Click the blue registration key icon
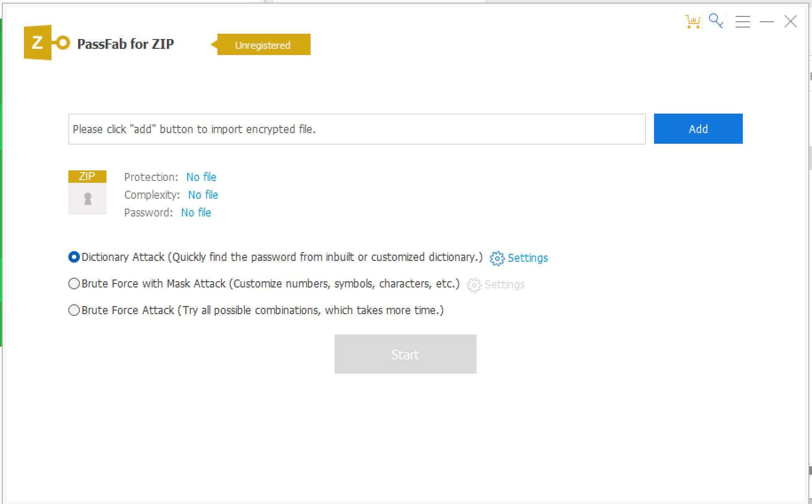Viewport: 812px width, 504px height. coord(716,21)
